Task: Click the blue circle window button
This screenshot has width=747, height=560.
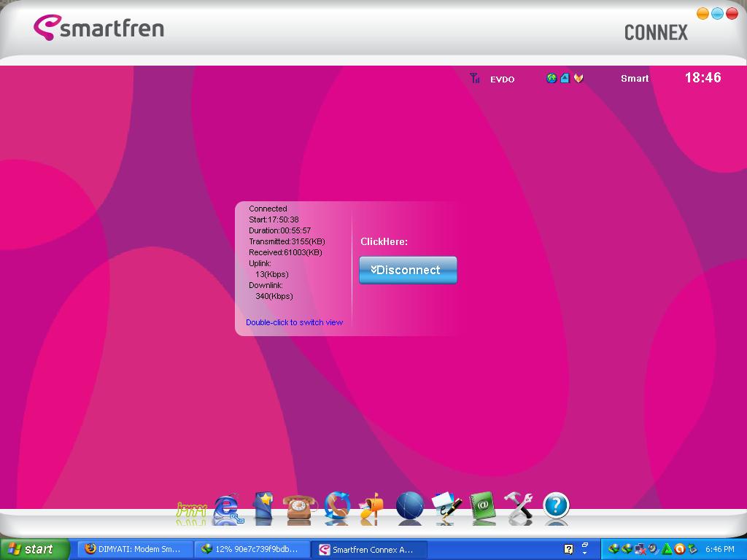Action: coord(717,13)
